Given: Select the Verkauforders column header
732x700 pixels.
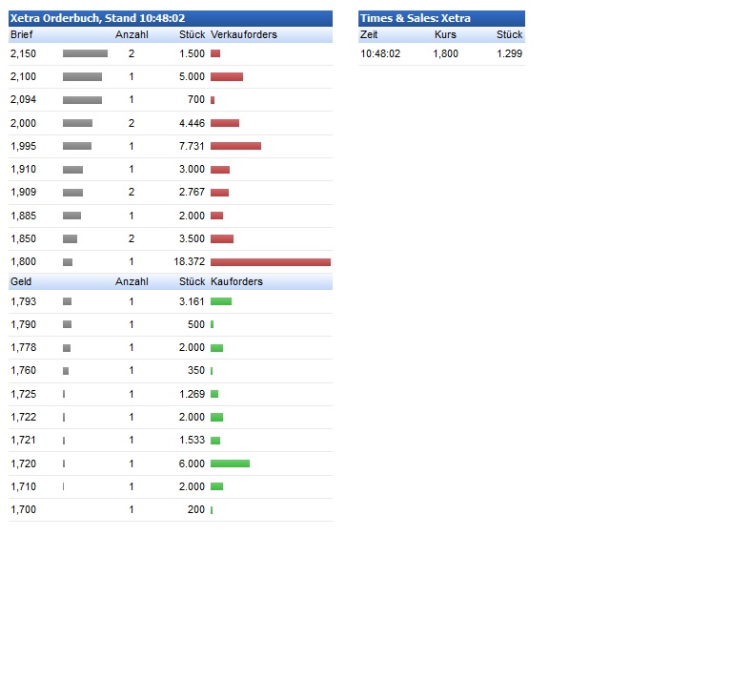Looking at the screenshot, I should pyautogui.click(x=243, y=35).
